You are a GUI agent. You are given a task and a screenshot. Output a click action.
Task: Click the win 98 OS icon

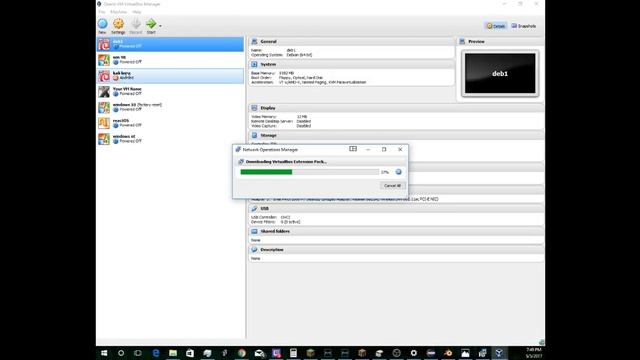click(104, 60)
